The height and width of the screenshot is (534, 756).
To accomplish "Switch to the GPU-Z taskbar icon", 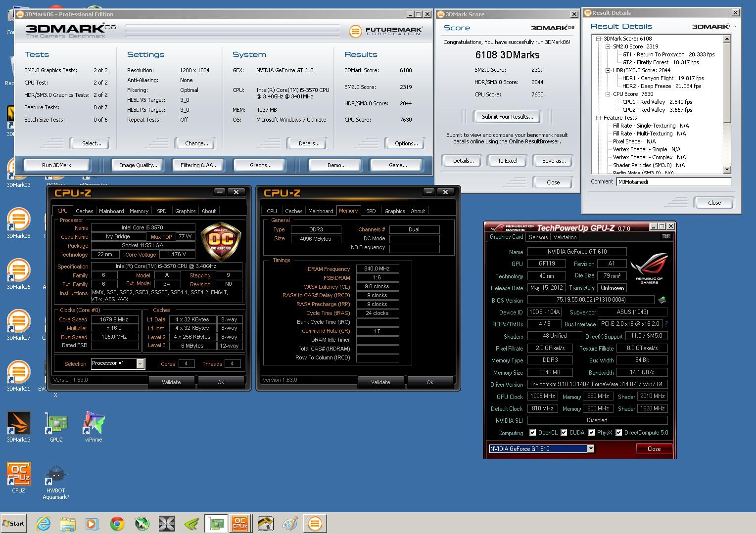I will (216, 523).
